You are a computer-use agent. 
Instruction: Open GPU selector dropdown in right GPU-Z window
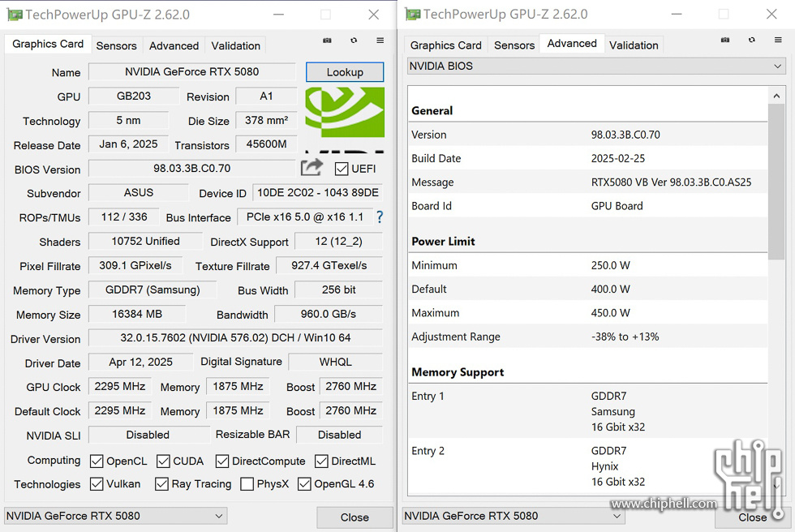514,516
